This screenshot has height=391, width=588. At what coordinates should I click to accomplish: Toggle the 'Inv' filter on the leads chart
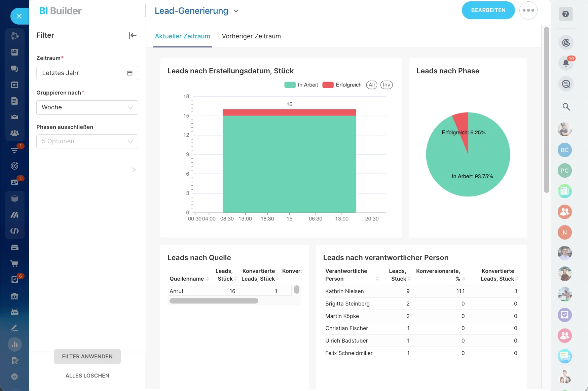[386, 85]
